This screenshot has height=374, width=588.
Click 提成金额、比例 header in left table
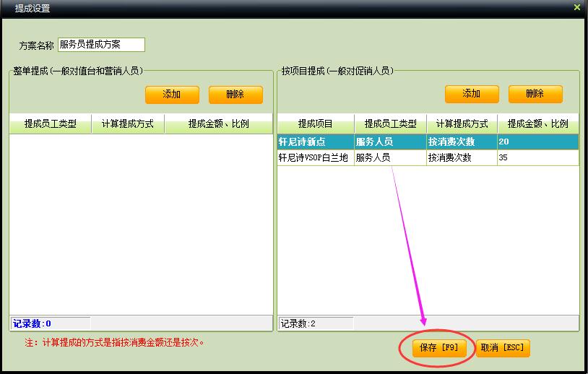point(219,123)
